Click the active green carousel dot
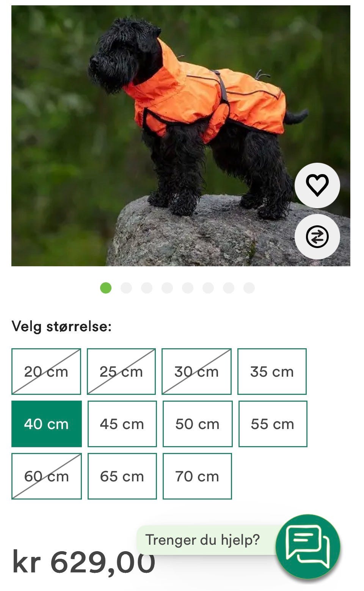This screenshot has height=591, width=364. click(106, 288)
